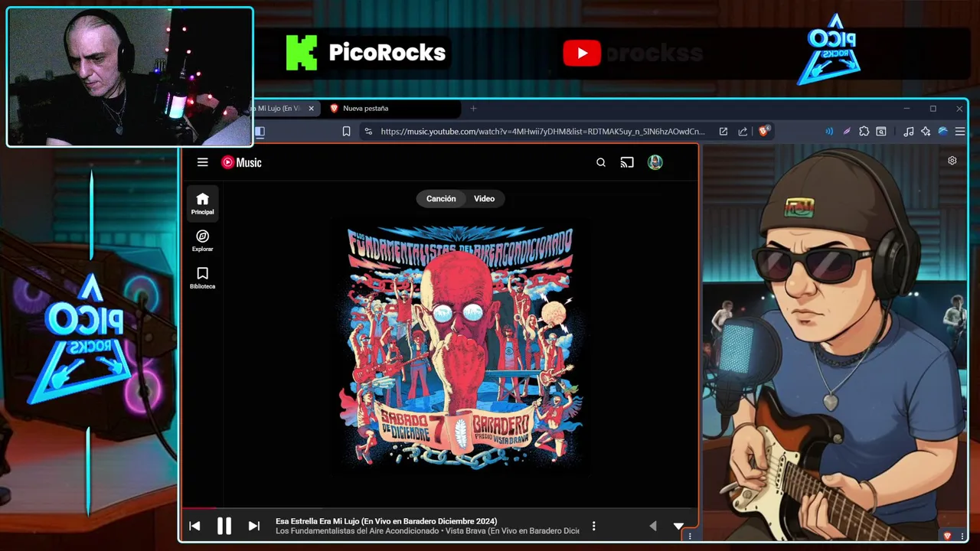Skip to the previous track

click(194, 526)
